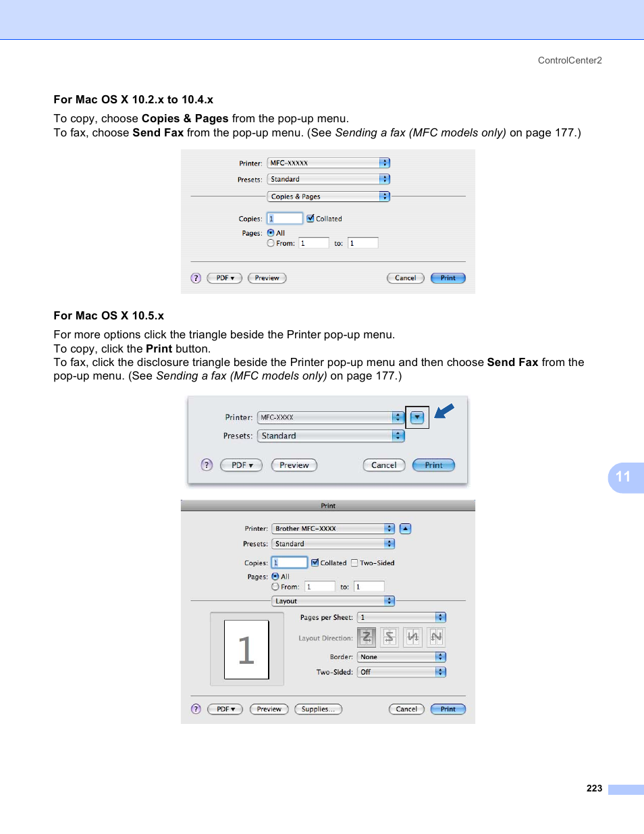
Task: Click the disclosure triangle beside MFC-XXXX printer
Action: pyautogui.click(x=417, y=417)
